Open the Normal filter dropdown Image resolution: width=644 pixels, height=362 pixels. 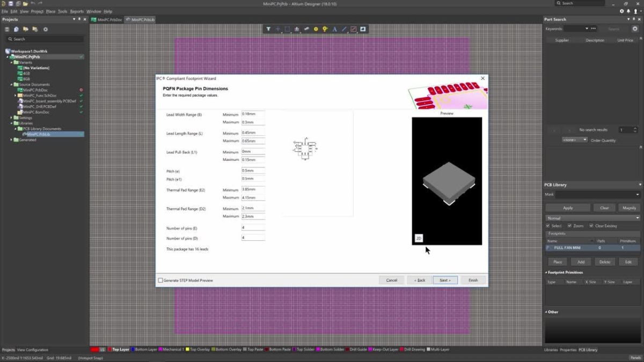tap(638, 217)
